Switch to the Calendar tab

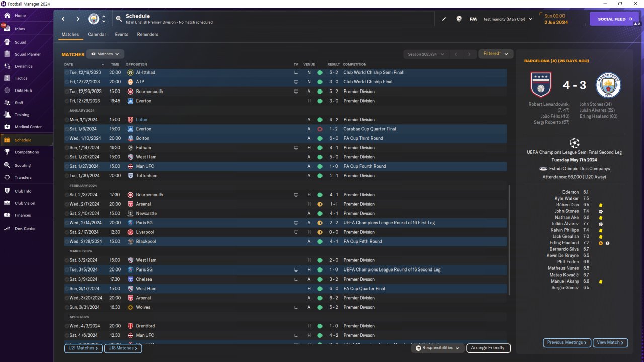pyautogui.click(x=97, y=35)
